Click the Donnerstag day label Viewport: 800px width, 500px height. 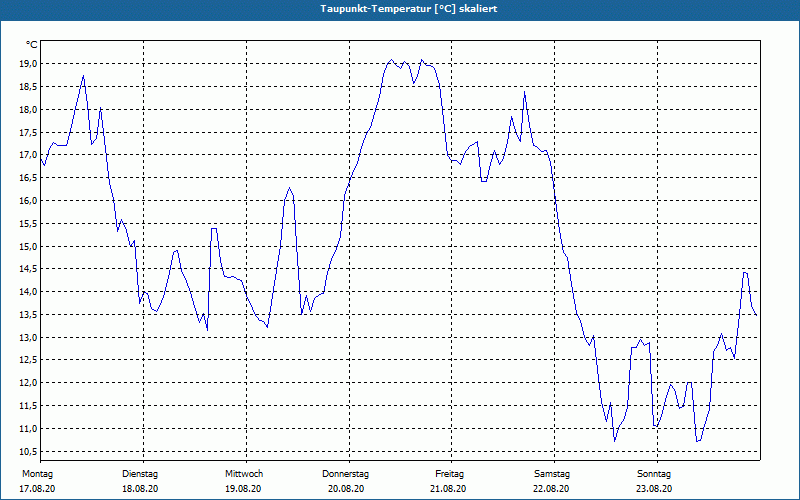point(345,474)
